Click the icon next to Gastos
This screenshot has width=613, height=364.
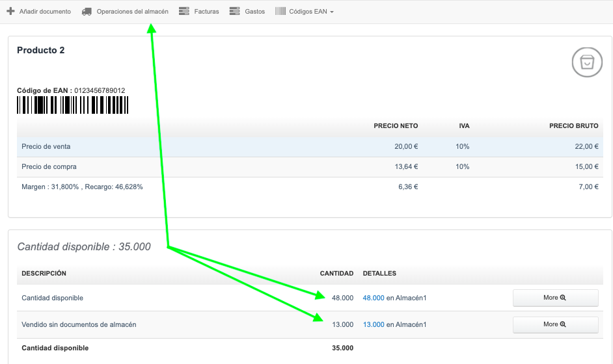(x=235, y=12)
